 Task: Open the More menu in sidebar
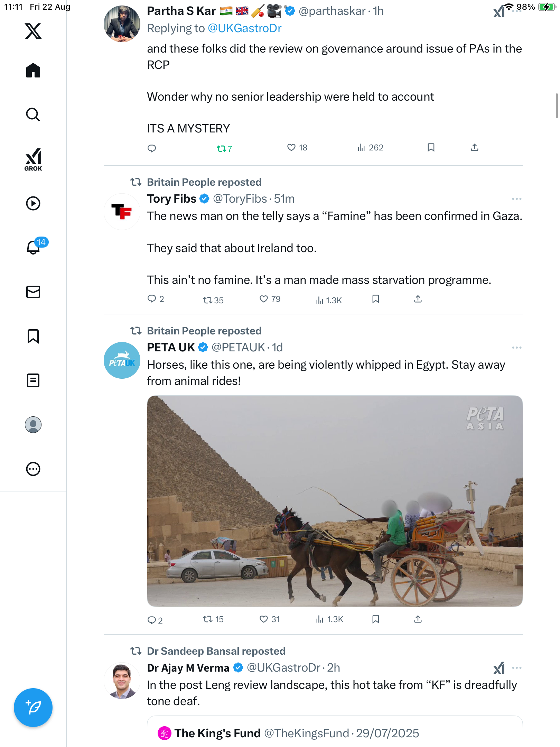click(x=33, y=469)
